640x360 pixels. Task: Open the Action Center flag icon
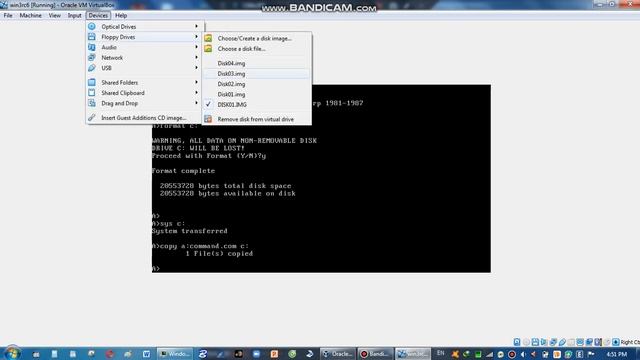pyautogui.click(x=591, y=354)
